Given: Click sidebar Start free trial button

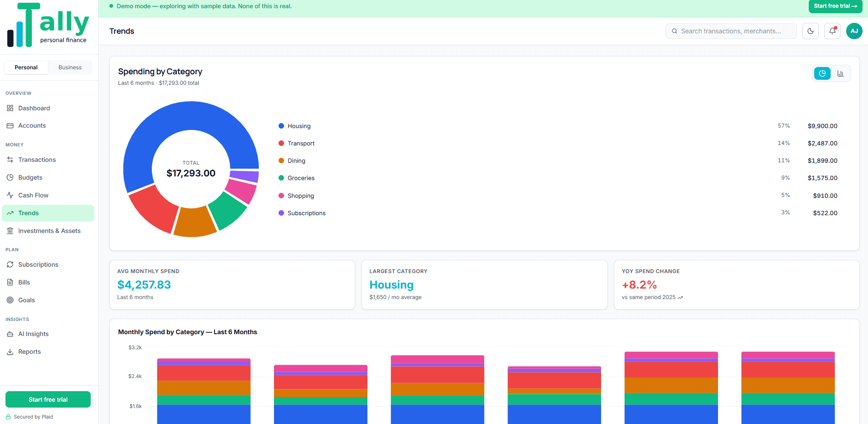Looking at the screenshot, I should 48,399.
